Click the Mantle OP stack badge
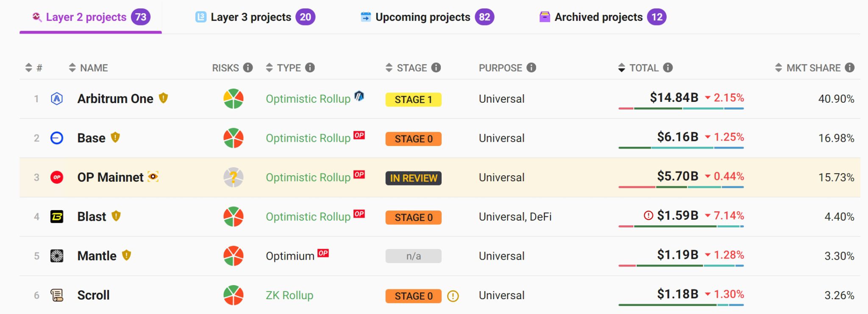This screenshot has height=314, width=868. point(323,253)
